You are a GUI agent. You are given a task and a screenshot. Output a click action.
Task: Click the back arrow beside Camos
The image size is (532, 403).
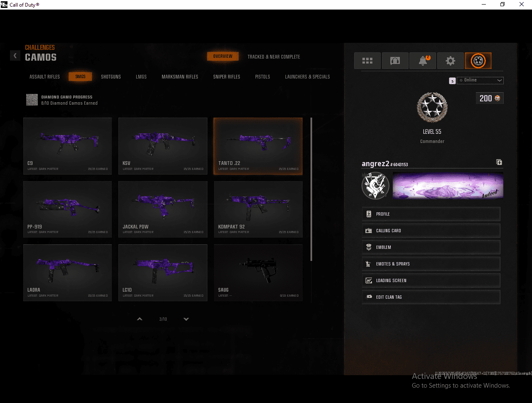(15, 55)
